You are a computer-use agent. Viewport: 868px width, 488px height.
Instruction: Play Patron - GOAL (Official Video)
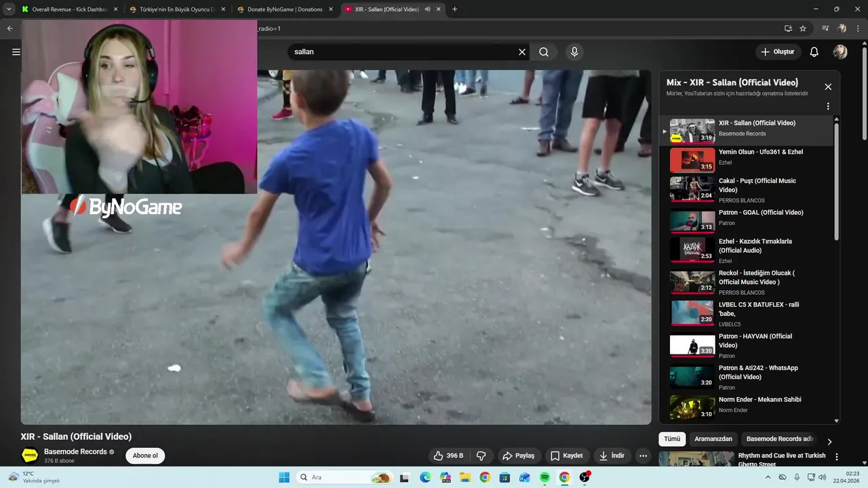pyautogui.click(x=746, y=221)
